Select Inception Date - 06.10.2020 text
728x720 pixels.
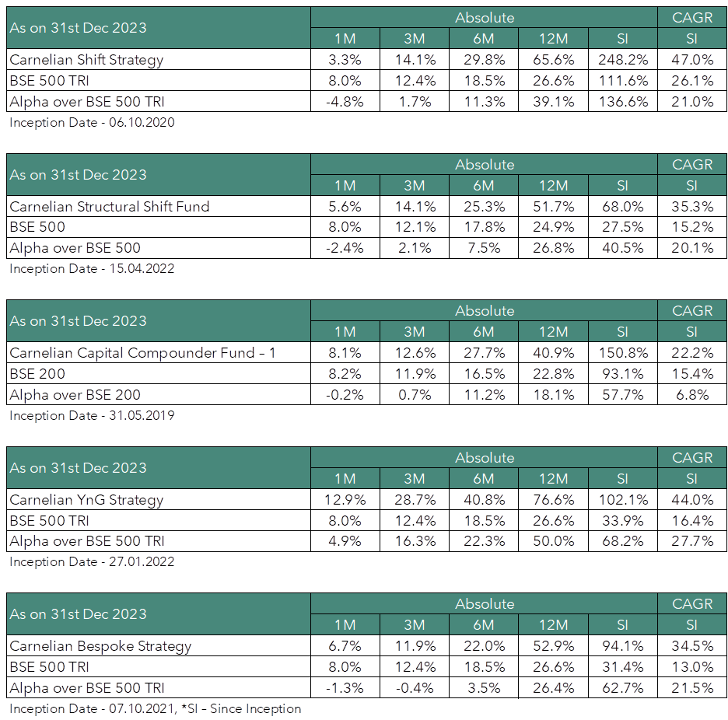pyautogui.click(x=92, y=123)
